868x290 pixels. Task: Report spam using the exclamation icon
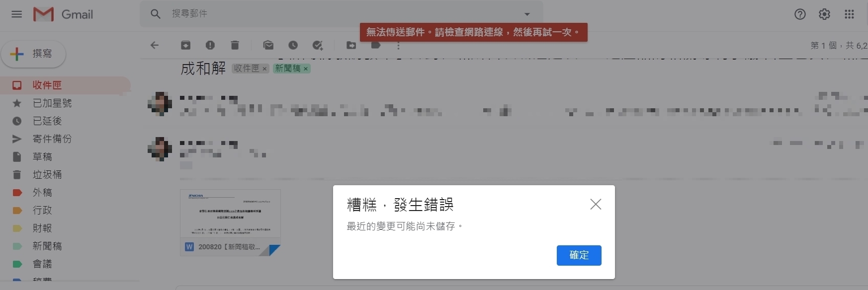coord(210,45)
